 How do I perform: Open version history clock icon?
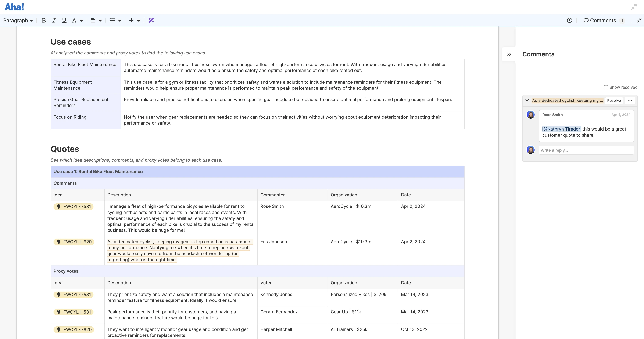click(x=569, y=21)
